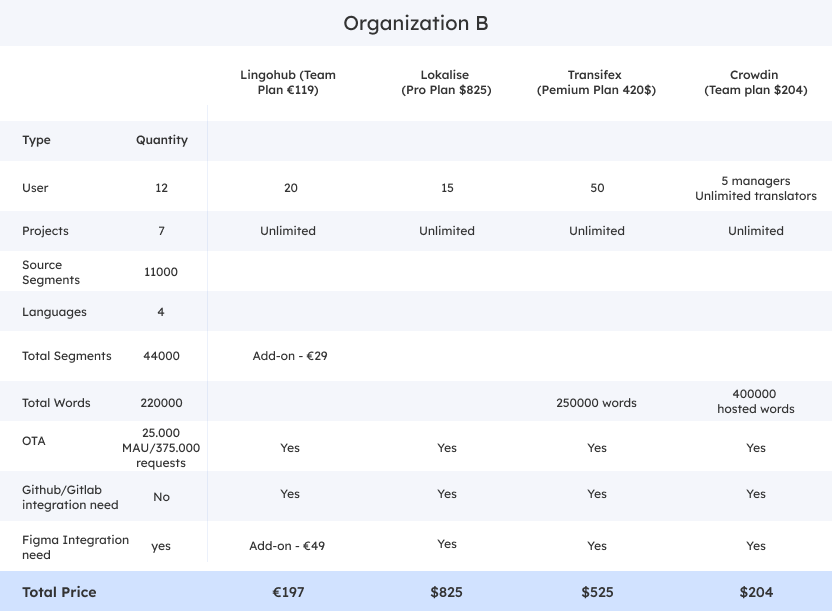Click 'Unlimited' projects in Lokalise column
832x611 pixels.
click(x=447, y=231)
